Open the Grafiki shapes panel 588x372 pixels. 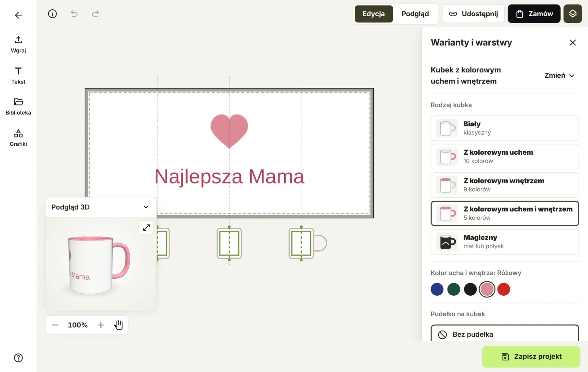click(18, 138)
